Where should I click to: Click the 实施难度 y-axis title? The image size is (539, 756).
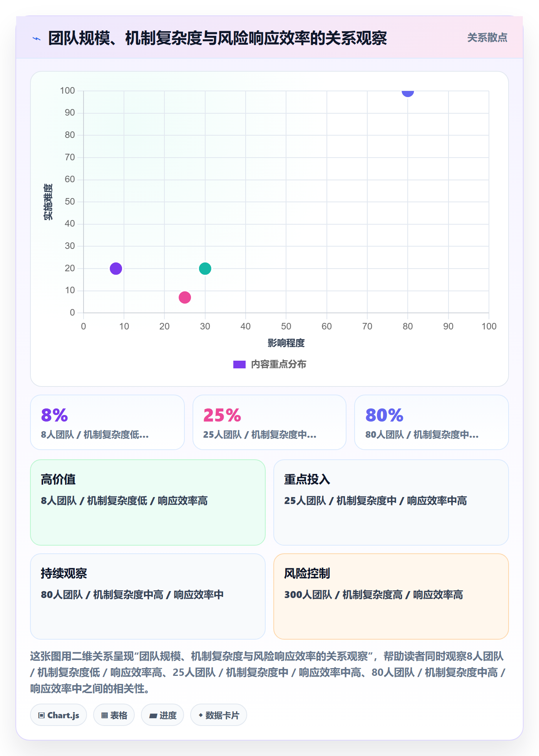[48, 202]
